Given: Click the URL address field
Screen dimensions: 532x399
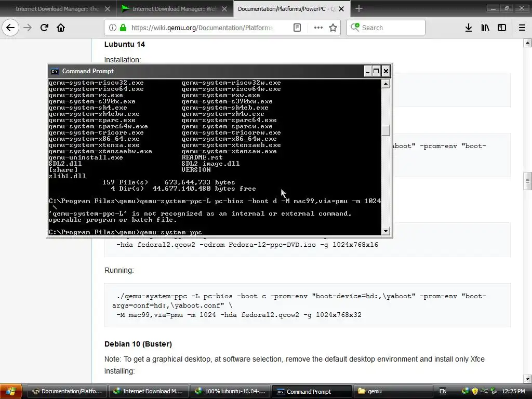Looking at the screenshot, I should tap(202, 28).
